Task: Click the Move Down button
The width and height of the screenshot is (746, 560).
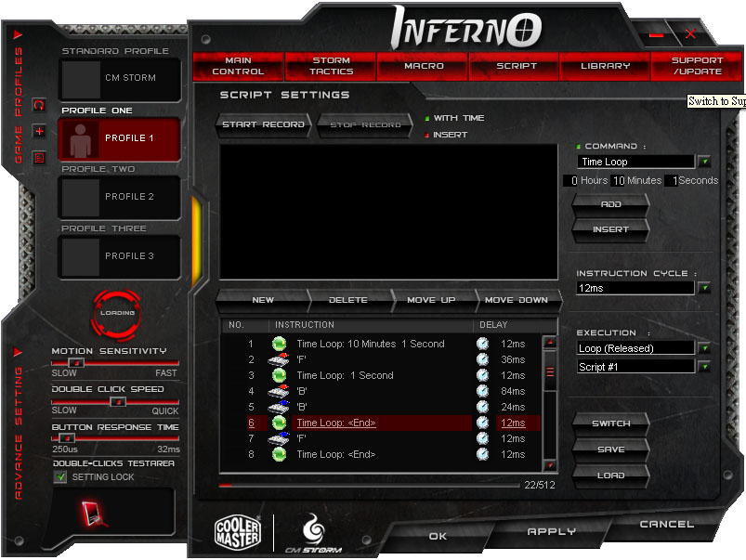Action: click(517, 300)
